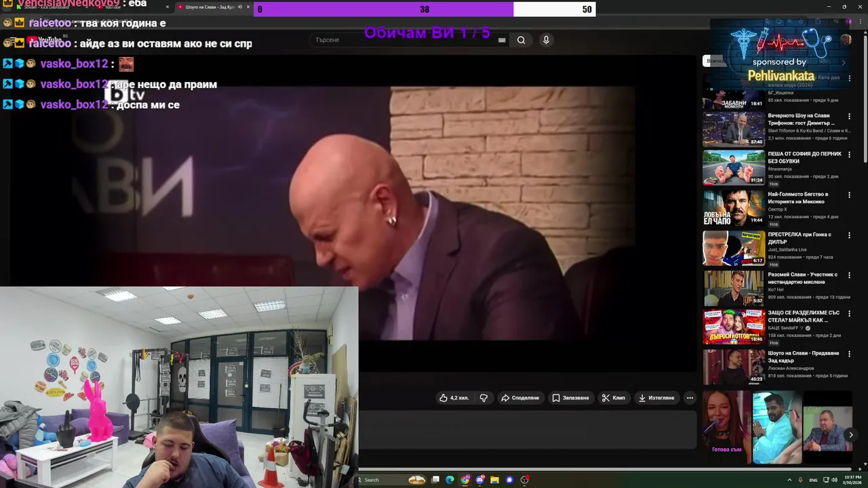Open ПРЕСТРЕЛКА при Гонка thumbnail 6:17
868x488 pixels.
pyautogui.click(x=734, y=247)
